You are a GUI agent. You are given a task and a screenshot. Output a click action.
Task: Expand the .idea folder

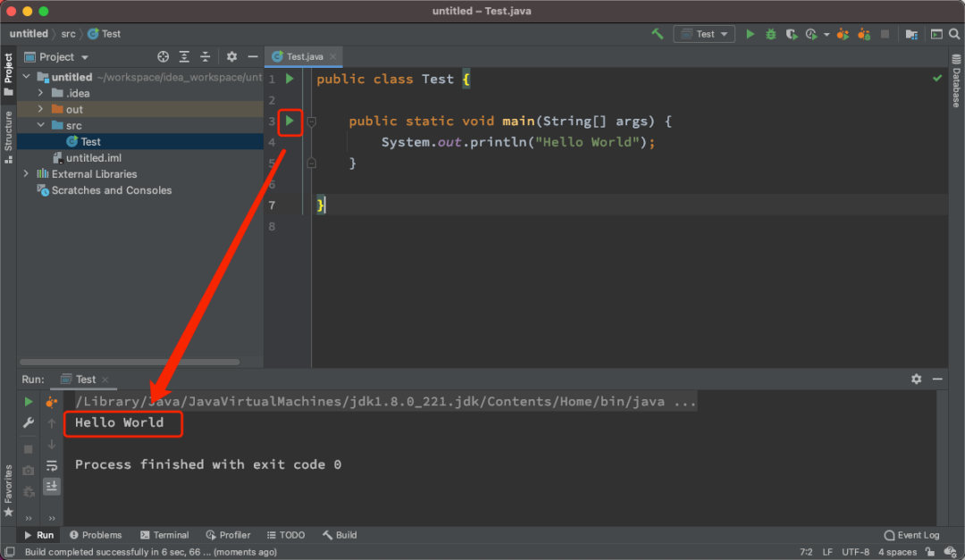[x=40, y=93]
